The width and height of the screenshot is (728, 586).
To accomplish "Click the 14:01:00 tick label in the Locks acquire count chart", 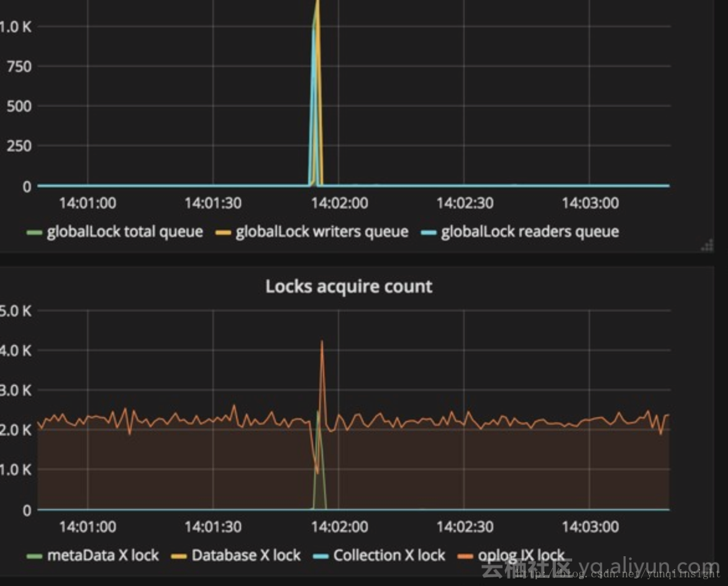I will [88, 527].
